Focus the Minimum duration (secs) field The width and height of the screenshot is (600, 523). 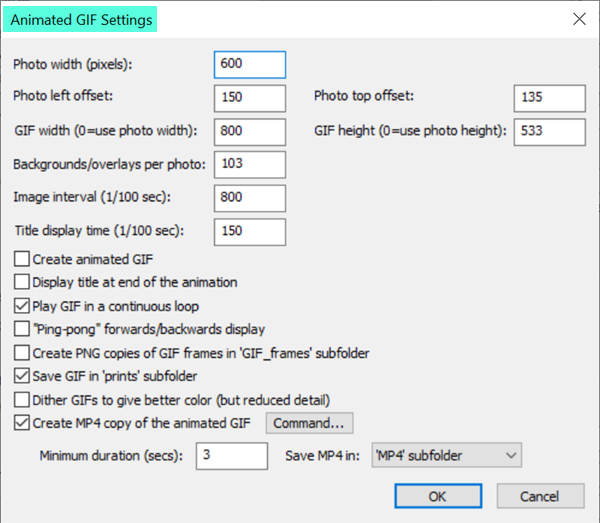click(232, 456)
